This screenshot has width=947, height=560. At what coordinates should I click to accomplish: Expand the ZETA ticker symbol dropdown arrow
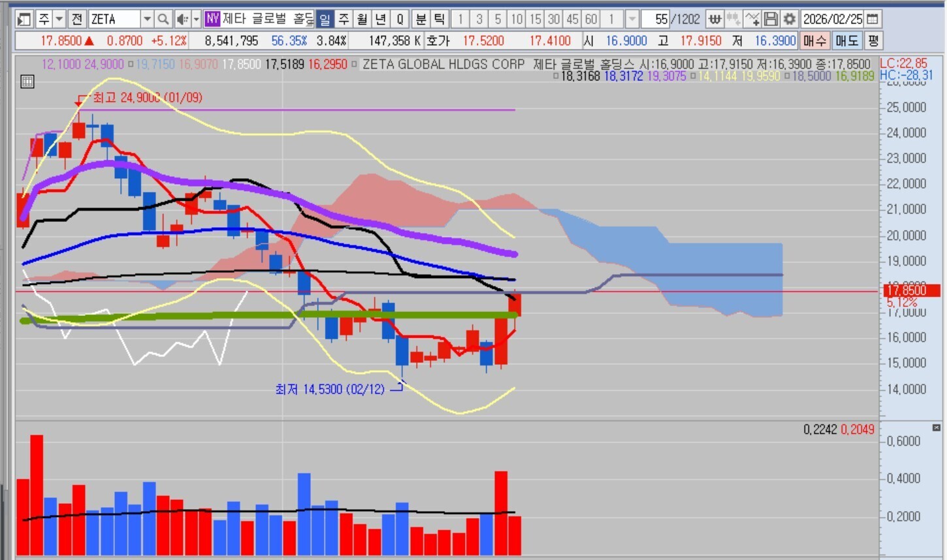(147, 19)
